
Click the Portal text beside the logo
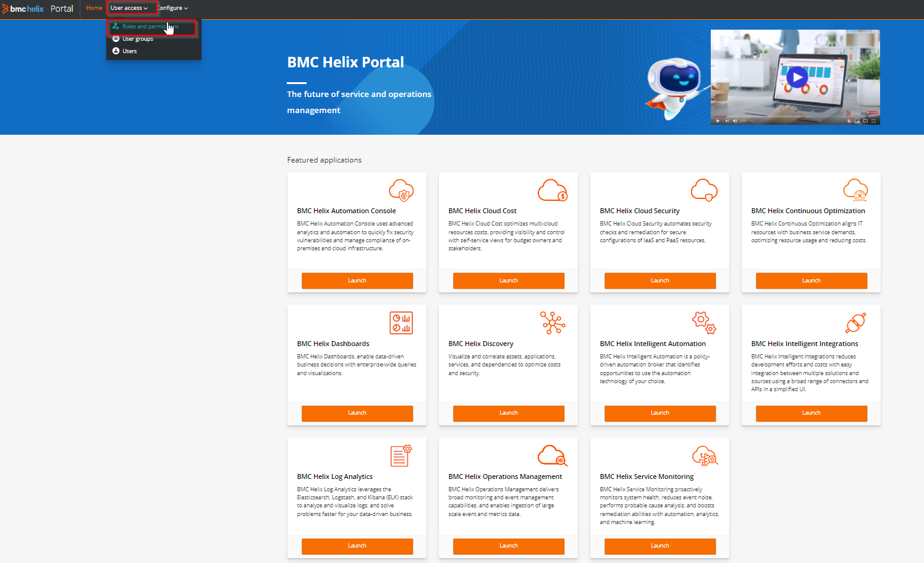pyautogui.click(x=62, y=9)
